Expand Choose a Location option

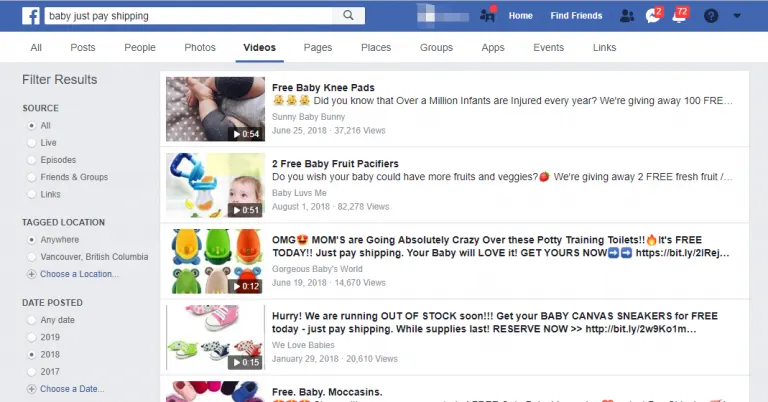click(78, 274)
